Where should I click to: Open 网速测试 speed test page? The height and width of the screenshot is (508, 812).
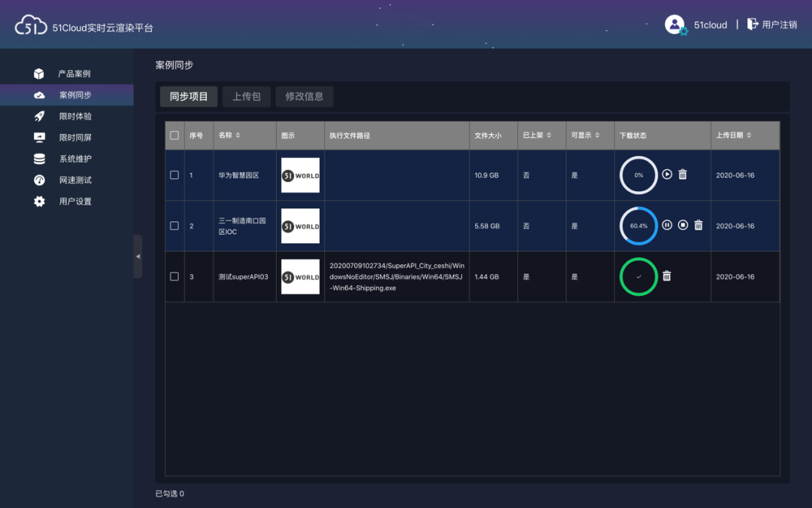pos(74,181)
